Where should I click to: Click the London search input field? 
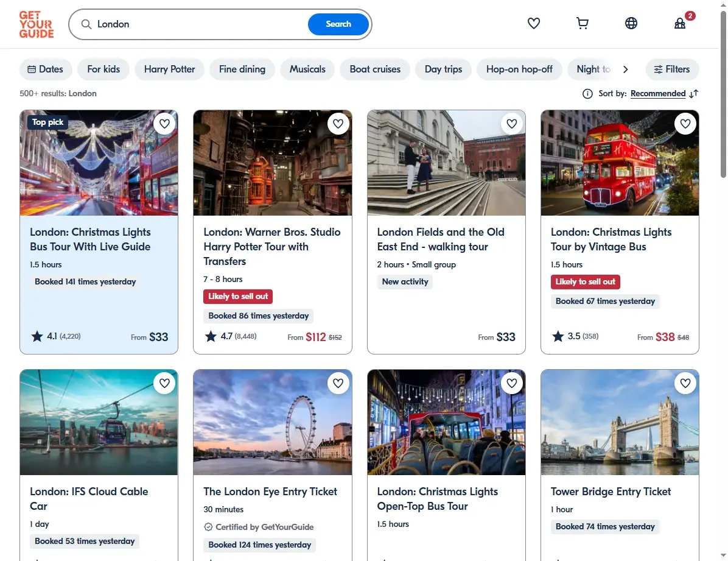(200, 24)
